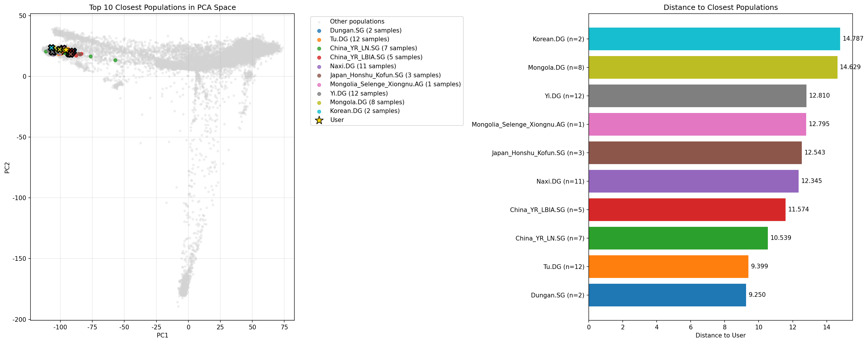
Task: Click the gold User star legend marker
Action: point(319,120)
